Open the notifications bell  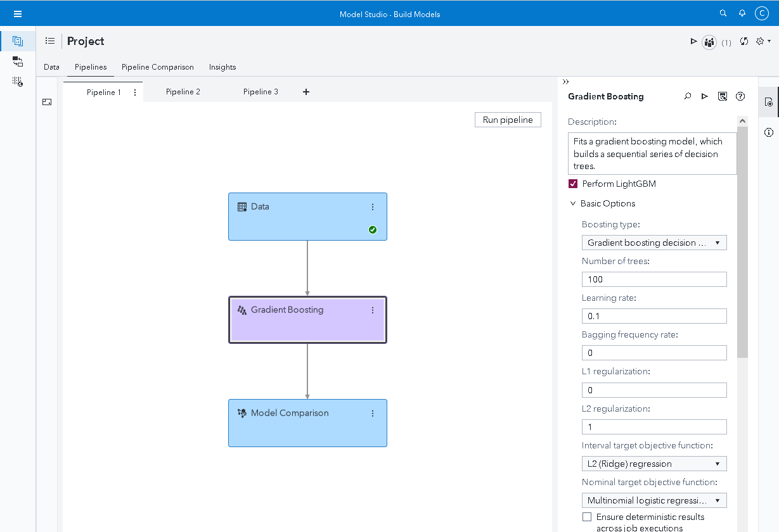742,13
